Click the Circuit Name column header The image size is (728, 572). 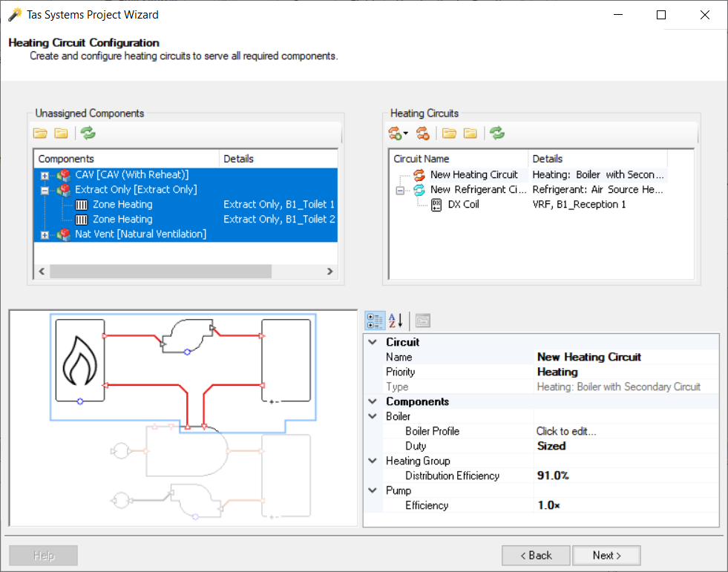tap(459, 159)
